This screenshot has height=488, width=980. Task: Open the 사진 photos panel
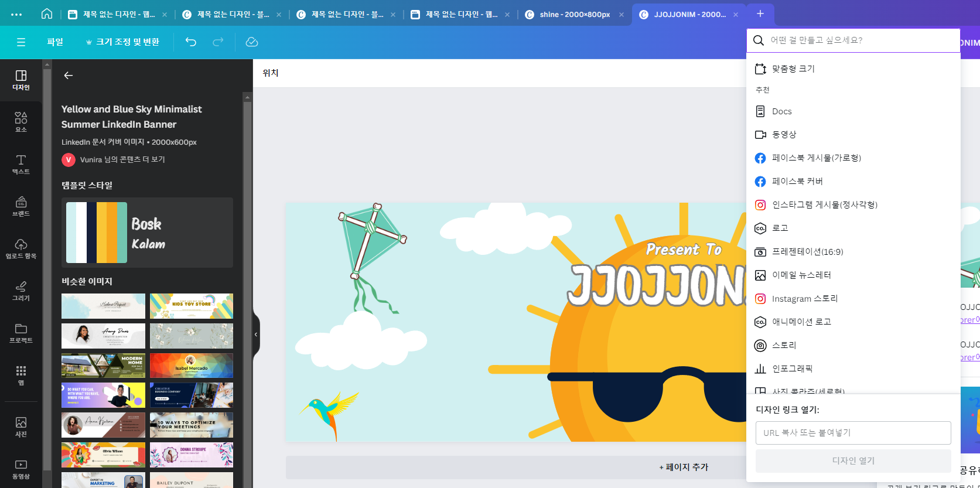pyautogui.click(x=21, y=427)
